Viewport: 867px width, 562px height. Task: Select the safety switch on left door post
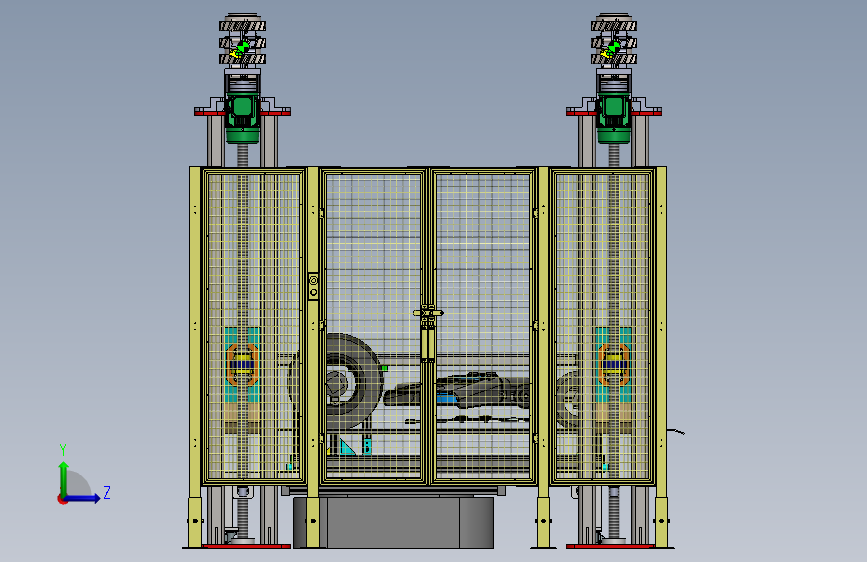pyautogui.click(x=313, y=286)
